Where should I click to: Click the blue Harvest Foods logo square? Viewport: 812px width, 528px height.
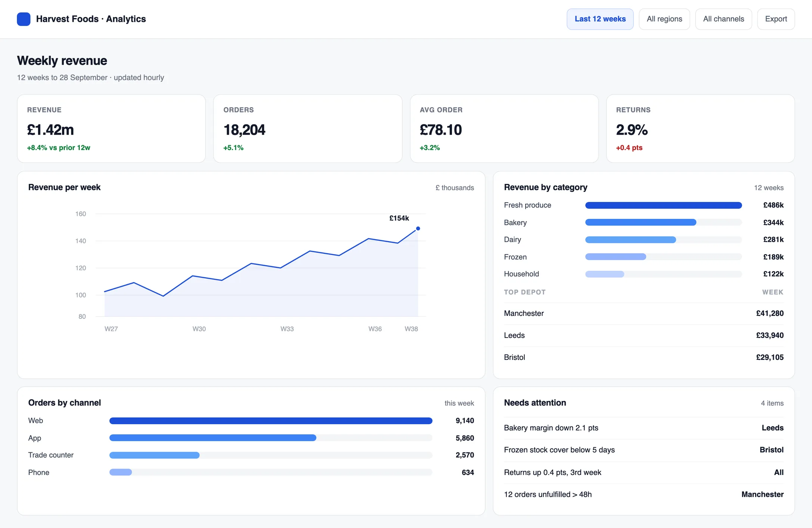pos(24,19)
